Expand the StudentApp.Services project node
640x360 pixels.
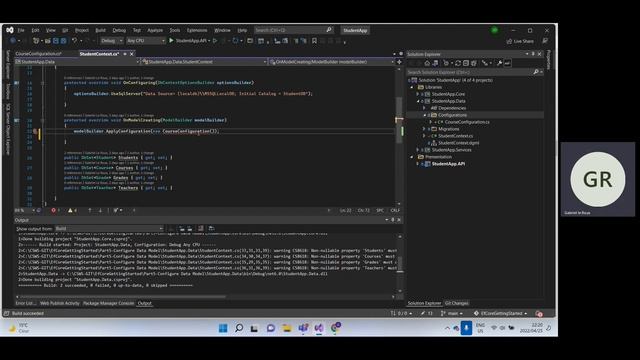point(417,150)
